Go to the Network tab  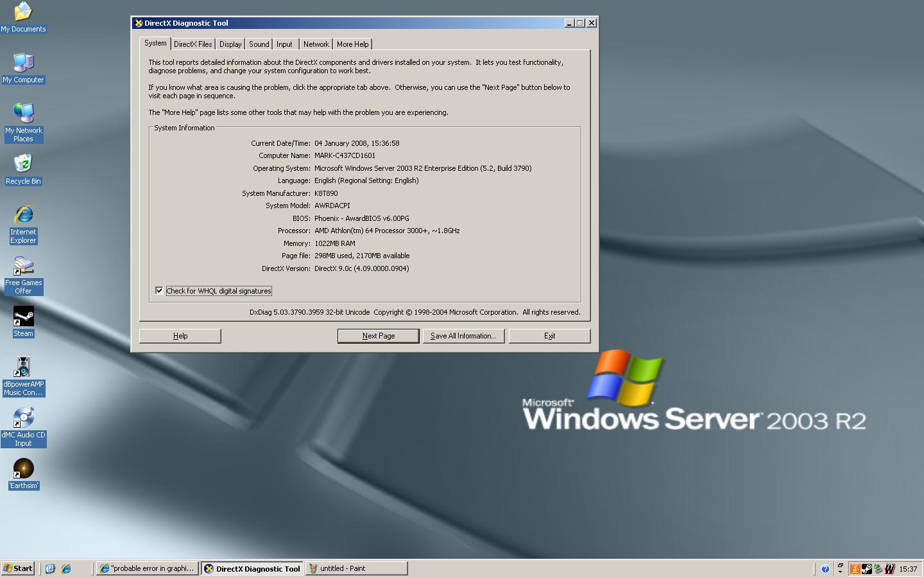[316, 44]
